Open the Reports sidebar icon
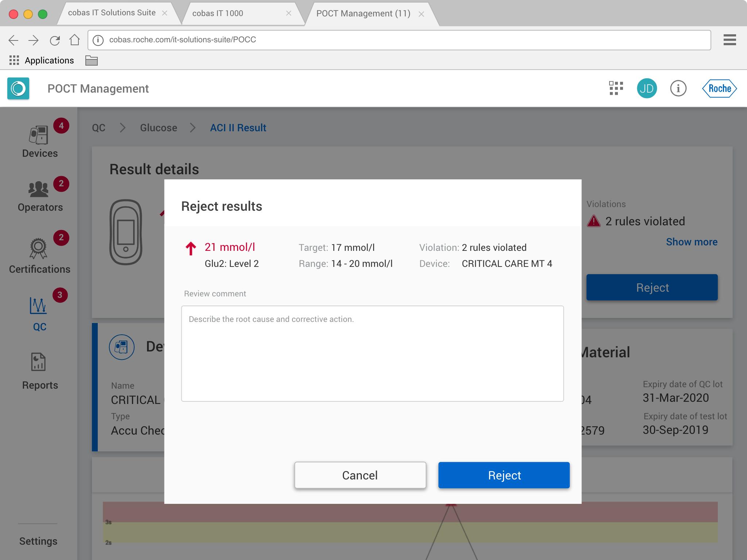The image size is (747, 560). point(38,363)
